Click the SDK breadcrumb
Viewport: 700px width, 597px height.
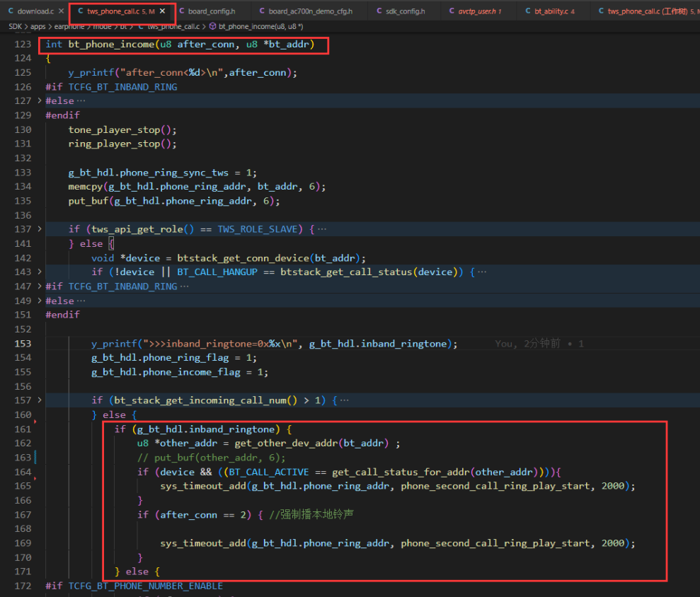tap(15, 26)
